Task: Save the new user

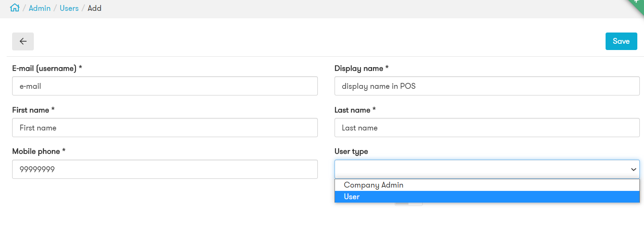Action: [x=621, y=41]
